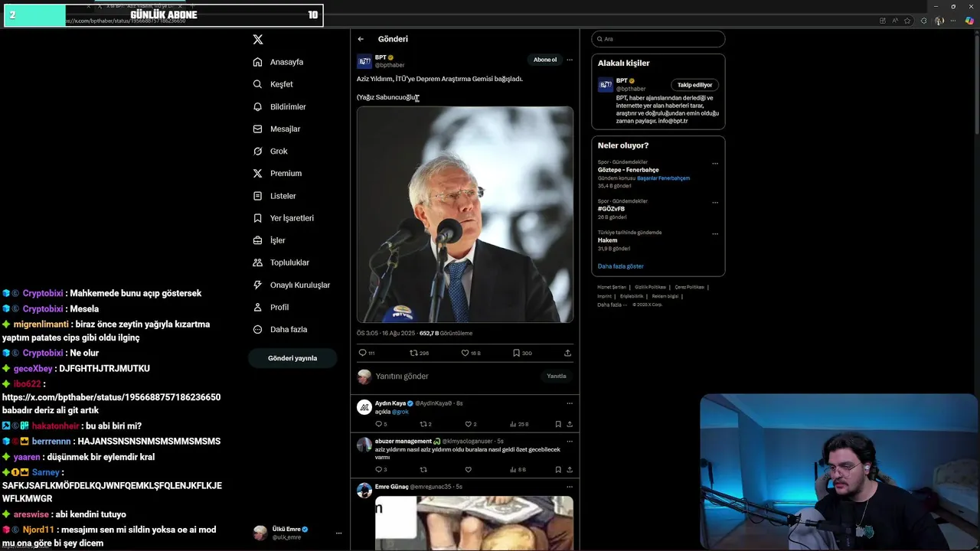
Task: Click the Profil person icon
Action: point(257,307)
